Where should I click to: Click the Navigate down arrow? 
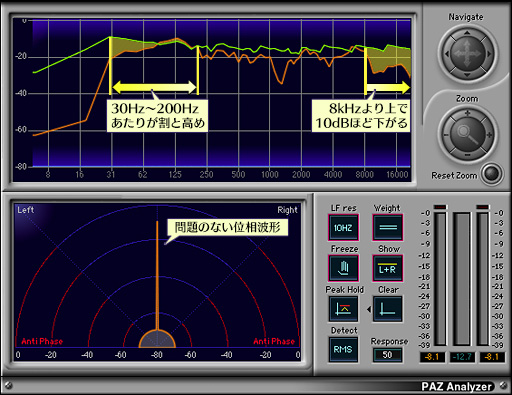pyautogui.click(x=467, y=75)
